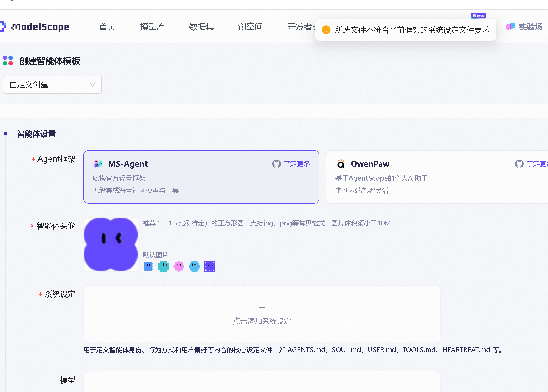Click the ModelScope logo
Image resolution: width=548 pixels, height=392 pixels.
(x=34, y=27)
